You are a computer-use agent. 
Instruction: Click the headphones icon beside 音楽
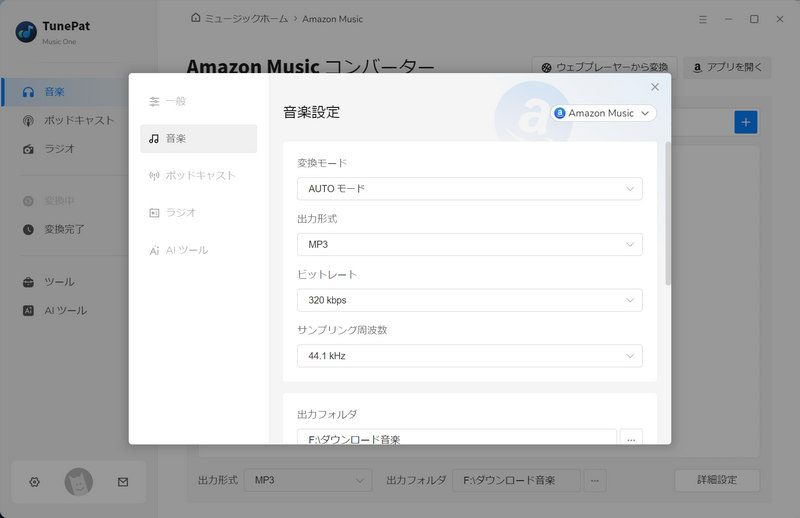pyautogui.click(x=29, y=92)
